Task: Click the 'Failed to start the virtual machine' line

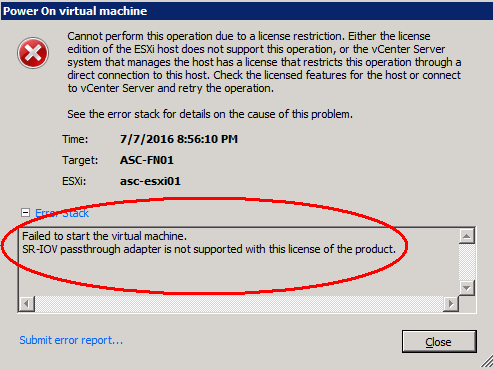Action: (104, 236)
